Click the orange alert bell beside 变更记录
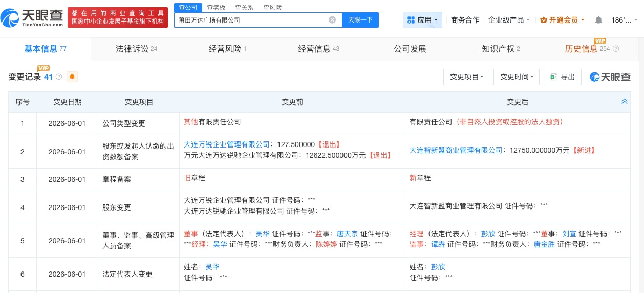Image resolution: width=644 pixels, height=293 pixels. coord(72,77)
